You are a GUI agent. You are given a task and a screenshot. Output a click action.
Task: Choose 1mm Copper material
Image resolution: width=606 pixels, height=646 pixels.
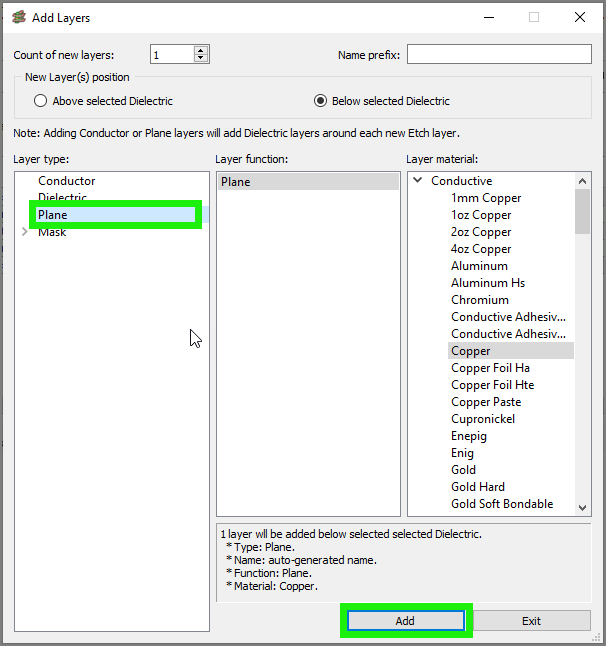pyautogui.click(x=486, y=198)
